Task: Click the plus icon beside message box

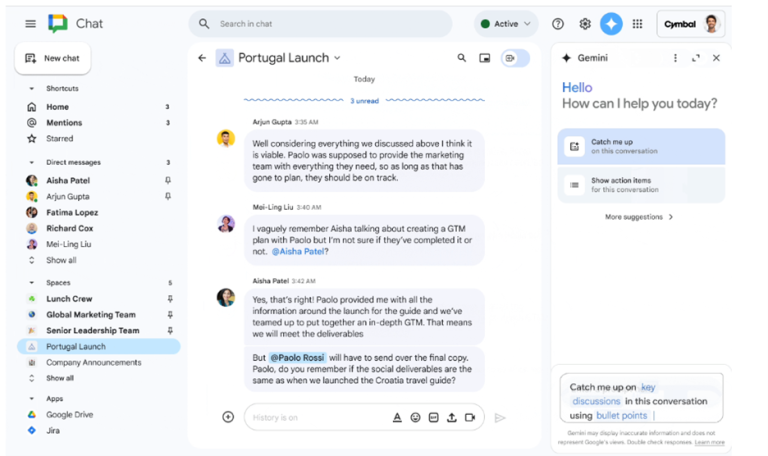Action: coord(228,417)
